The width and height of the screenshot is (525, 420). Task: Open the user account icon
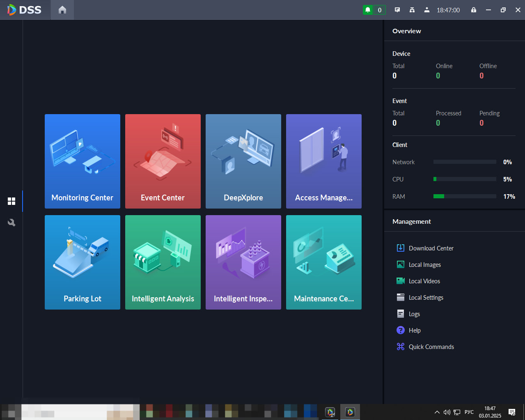tap(427, 10)
